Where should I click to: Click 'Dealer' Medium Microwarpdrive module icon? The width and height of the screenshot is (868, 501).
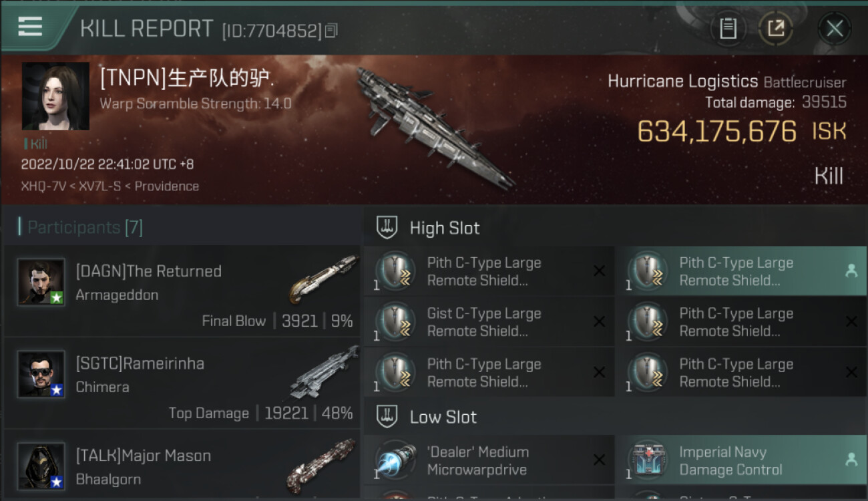(396, 461)
